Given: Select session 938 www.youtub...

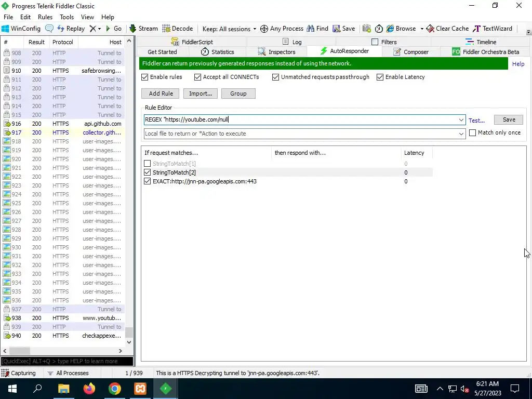Looking at the screenshot, I should [x=63, y=318].
